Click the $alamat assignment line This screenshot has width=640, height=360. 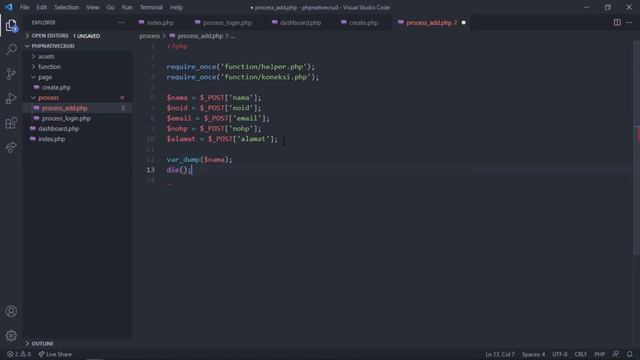coord(222,139)
